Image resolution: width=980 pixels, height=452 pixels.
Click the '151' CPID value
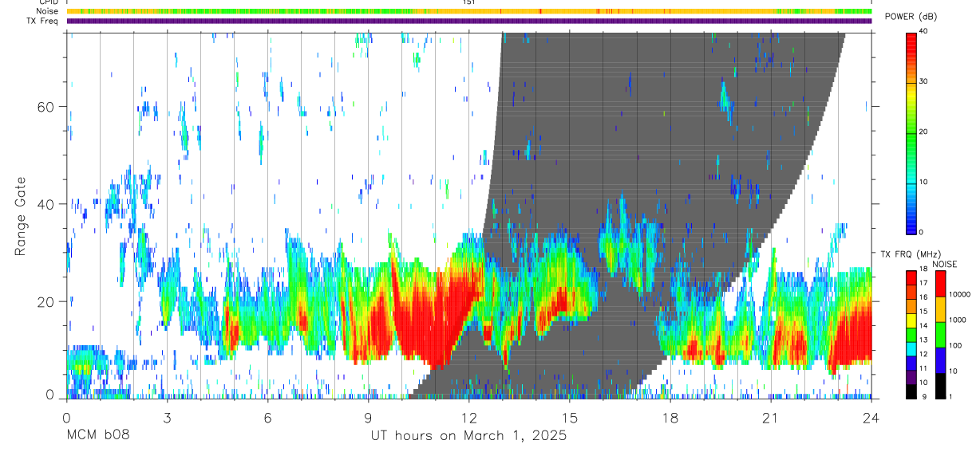(x=468, y=3)
